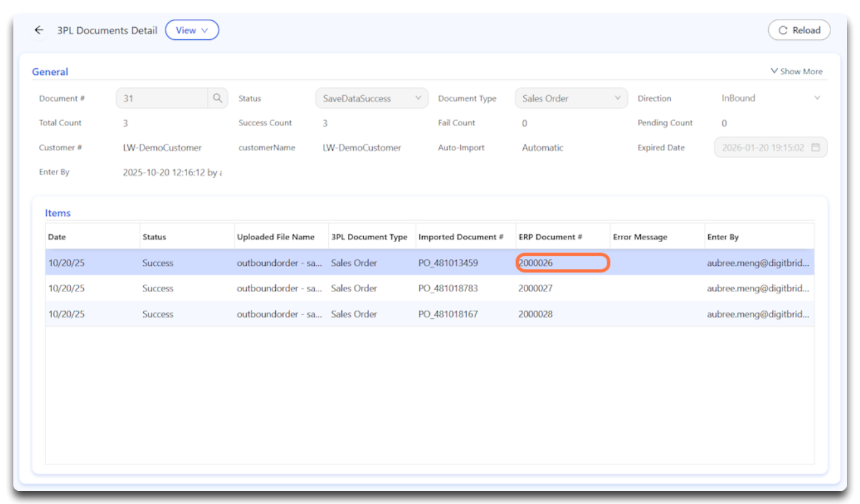
Task: Select the row with PO_481018783
Action: [448, 289]
